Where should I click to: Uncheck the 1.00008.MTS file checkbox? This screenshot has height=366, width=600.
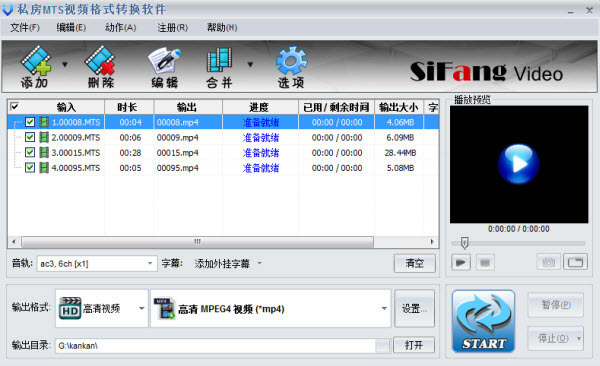(30, 122)
